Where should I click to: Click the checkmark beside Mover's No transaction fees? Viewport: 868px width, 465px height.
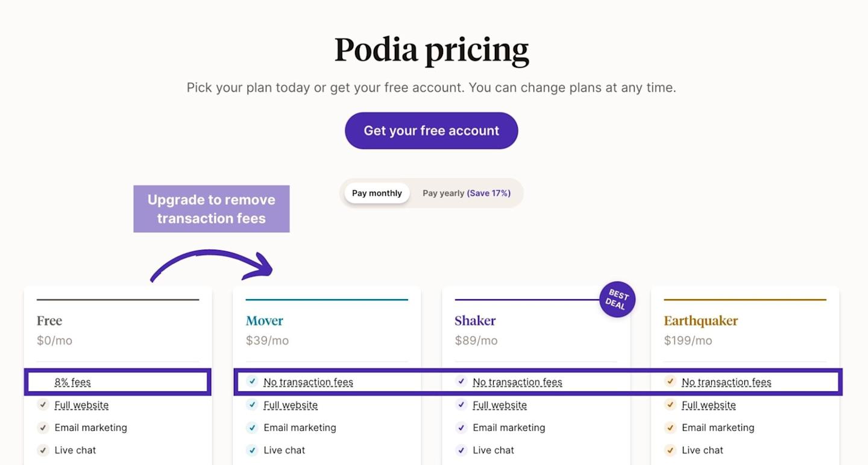tap(252, 382)
